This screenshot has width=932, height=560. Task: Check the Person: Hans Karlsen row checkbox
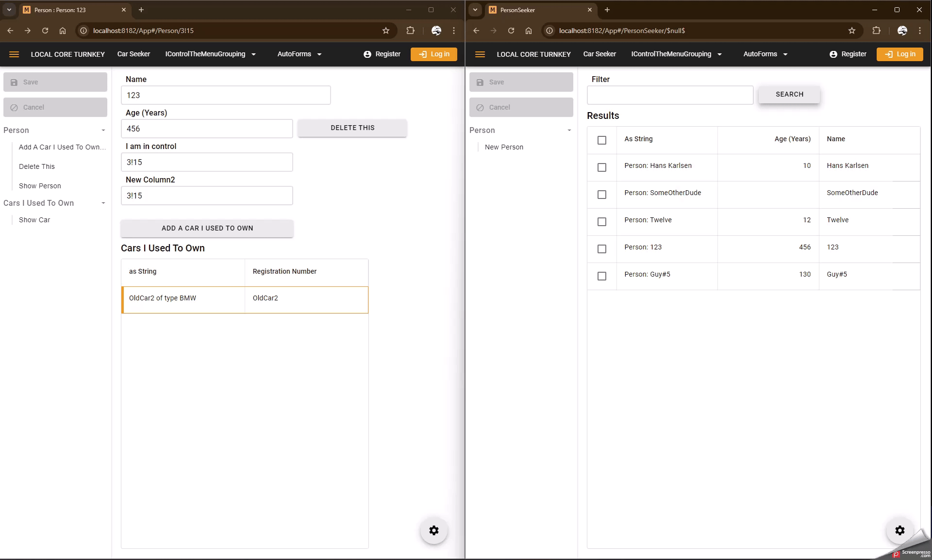(x=602, y=167)
